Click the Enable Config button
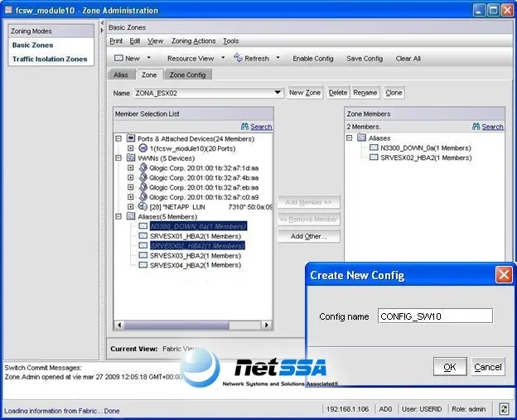The image size is (517, 420). coord(313,58)
